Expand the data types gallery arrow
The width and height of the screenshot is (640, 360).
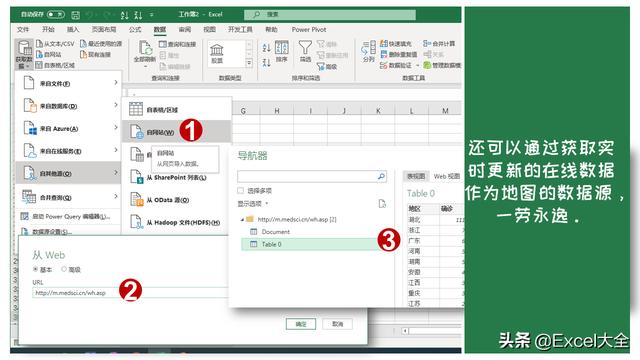tap(249, 63)
